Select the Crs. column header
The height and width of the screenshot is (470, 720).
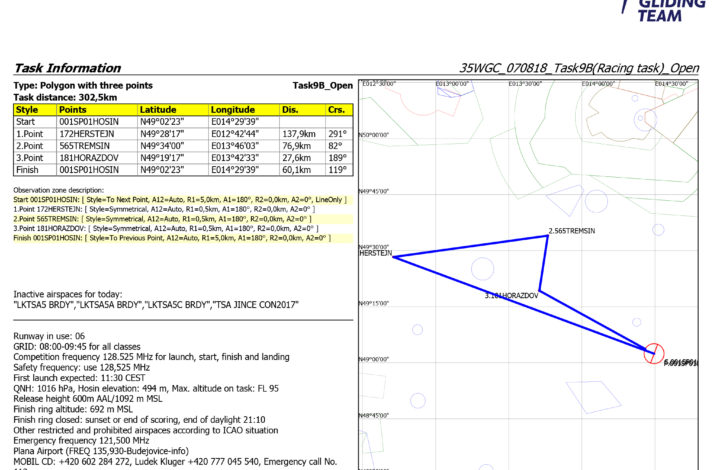[337, 108]
